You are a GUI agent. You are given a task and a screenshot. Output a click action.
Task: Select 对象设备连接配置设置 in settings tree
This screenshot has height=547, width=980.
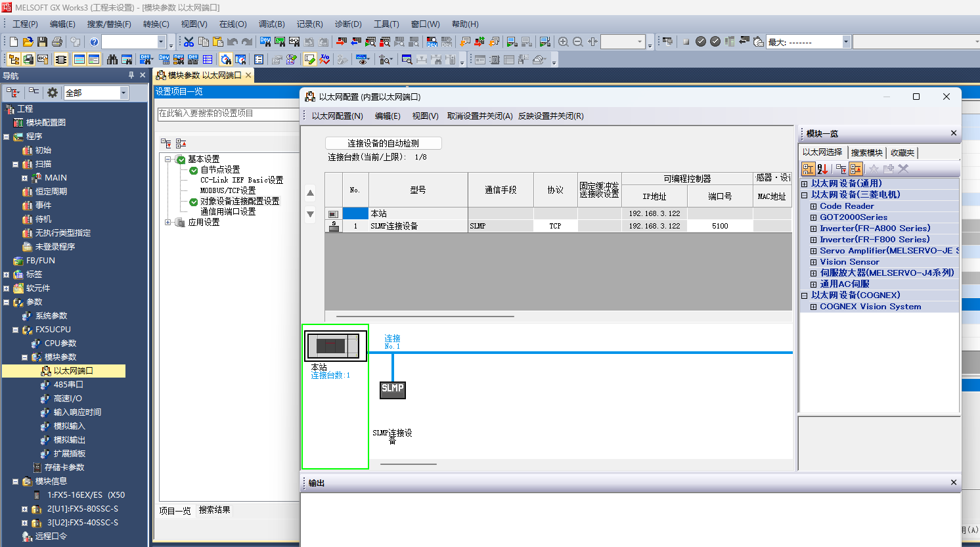[x=240, y=201]
